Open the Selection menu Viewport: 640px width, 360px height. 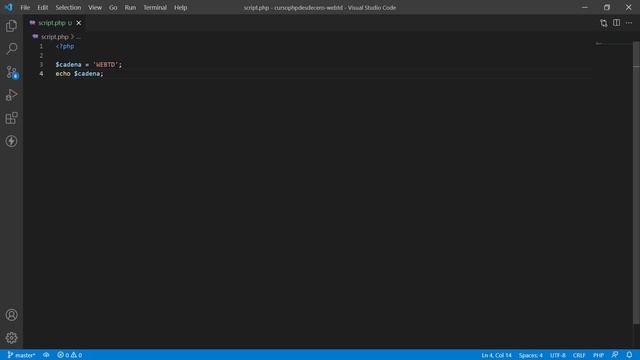(68, 7)
